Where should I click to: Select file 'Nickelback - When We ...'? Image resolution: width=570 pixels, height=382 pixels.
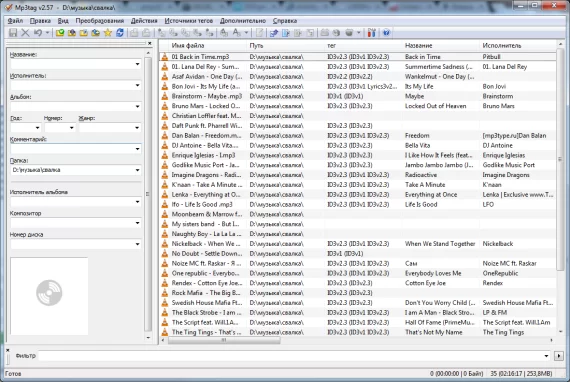click(206, 244)
